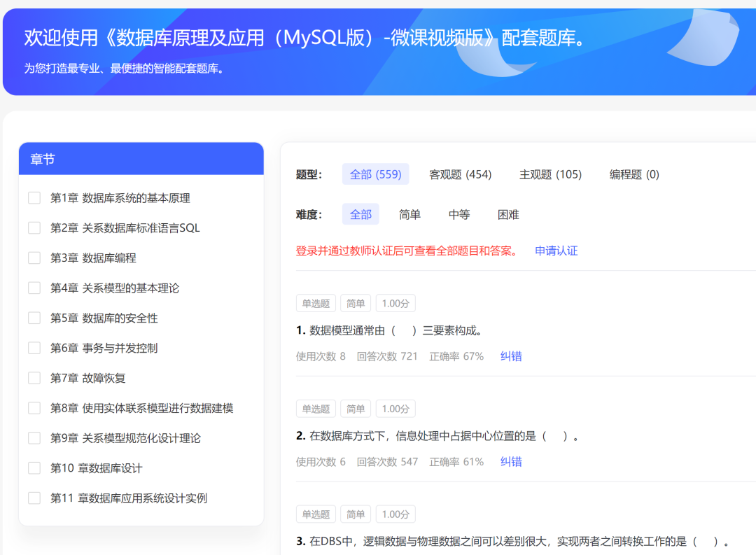Choose the 困难 difficulty filter
Viewport: 756px width, 555px height.
point(508,214)
